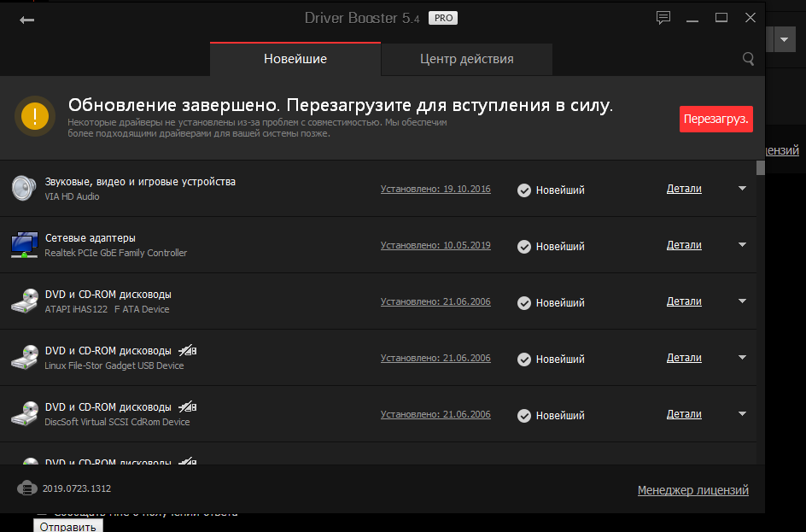Switch to the Центр действия tab
Viewport: 806px width, 532px height.
467,59
